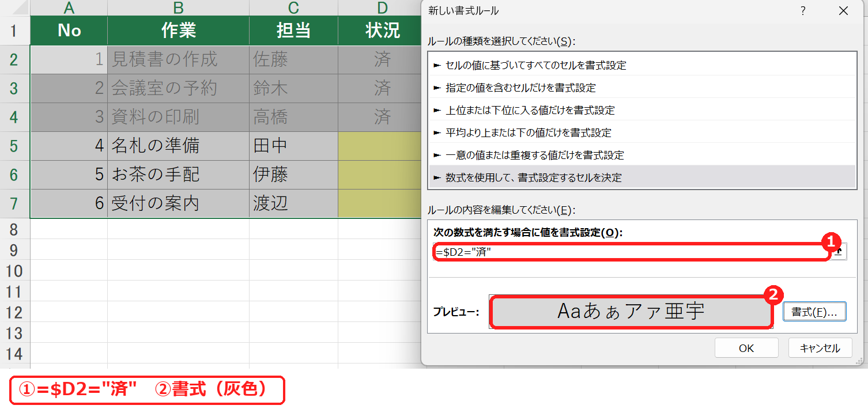Select rule type 数式を使用して、書式設定するセルを決定
This screenshot has height=409, width=868.
coord(641,177)
